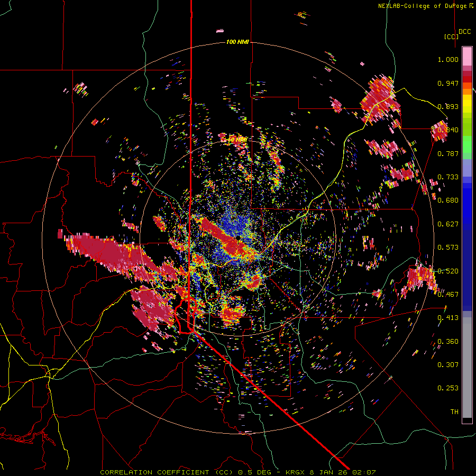This screenshot has height=476, width=476.
Task: Click the 0.413 legend value
Action: [x=448, y=318]
